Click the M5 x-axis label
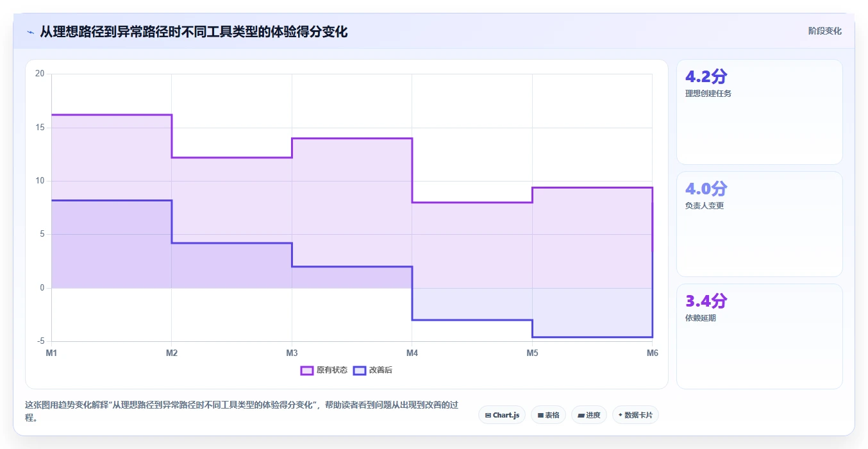This screenshot has width=868, height=449. click(x=532, y=353)
